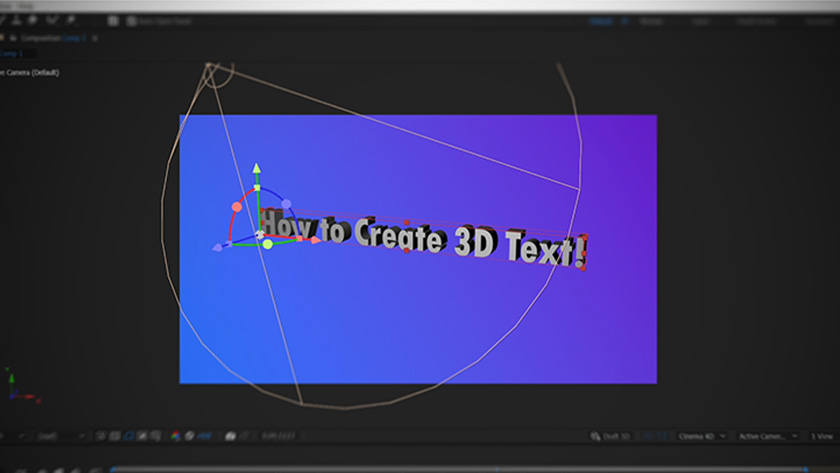
Task: Open the 1 View layout dropdown
Action: pyautogui.click(x=820, y=436)
